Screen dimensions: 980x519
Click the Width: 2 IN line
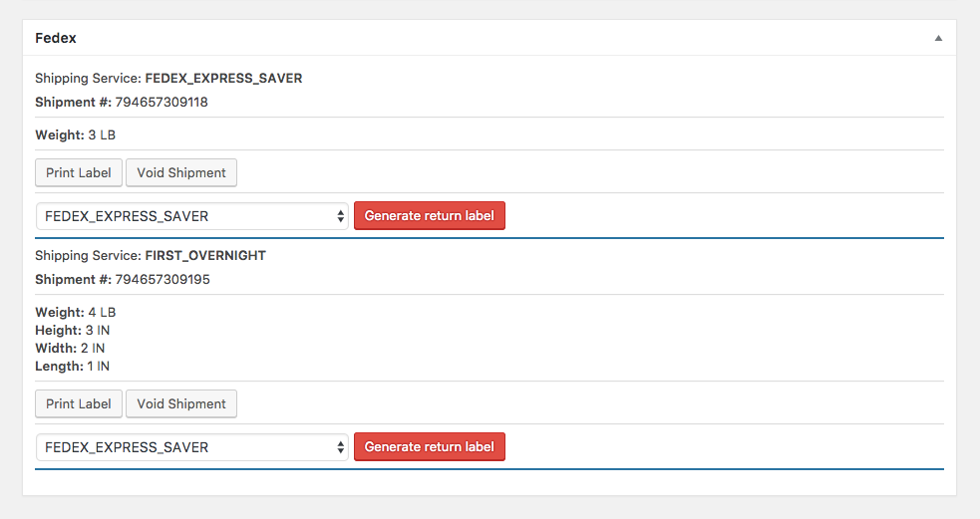tap(70, 349)
